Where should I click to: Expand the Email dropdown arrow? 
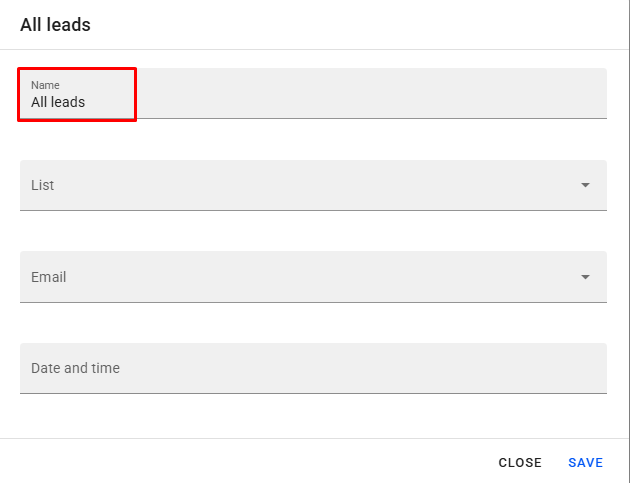[x=585, y=277]
